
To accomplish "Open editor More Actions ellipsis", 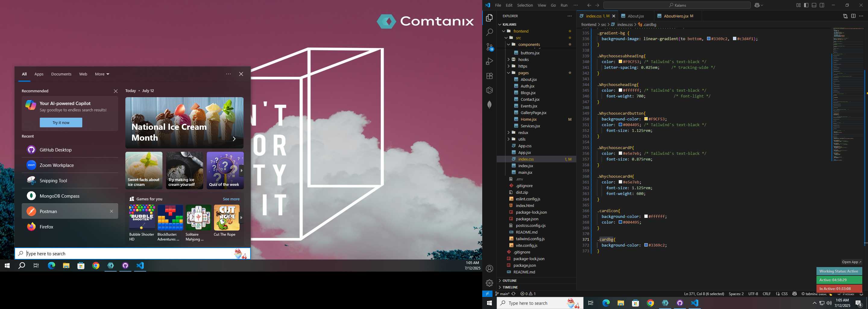I will pos(861,16).
